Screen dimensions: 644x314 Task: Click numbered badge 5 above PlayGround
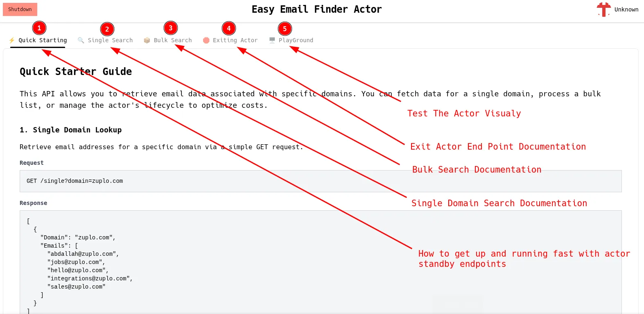285,28
